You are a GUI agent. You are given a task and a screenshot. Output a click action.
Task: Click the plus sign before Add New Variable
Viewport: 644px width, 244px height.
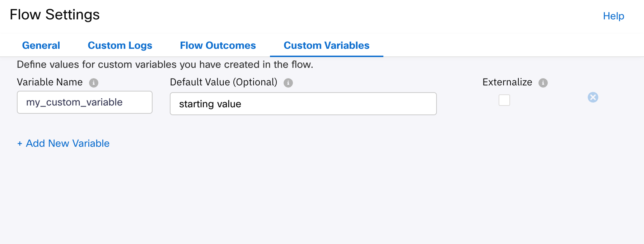point(20,144)
